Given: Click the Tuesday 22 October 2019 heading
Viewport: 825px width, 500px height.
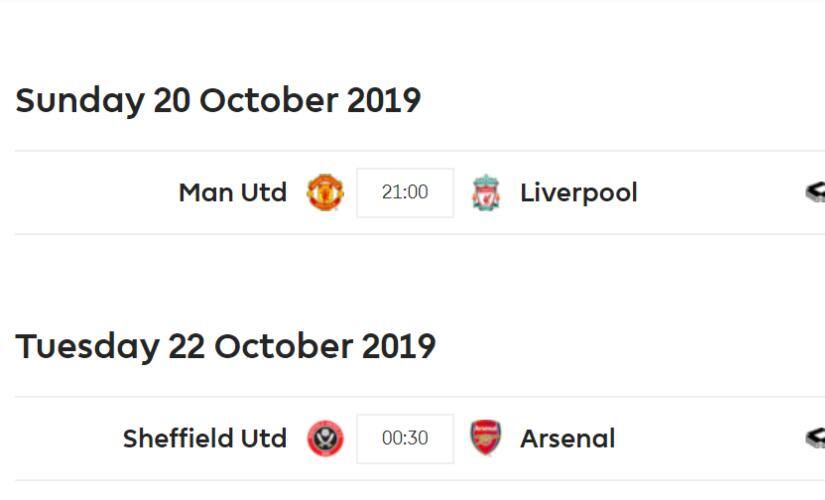Looking at the screenshot, I should click(x=225, y=347).
